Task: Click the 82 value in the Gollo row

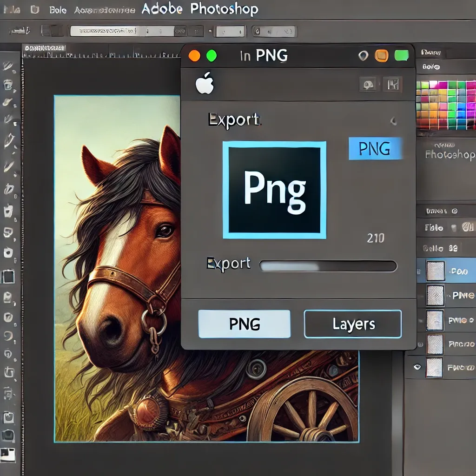Action: (x=453, y=248)
